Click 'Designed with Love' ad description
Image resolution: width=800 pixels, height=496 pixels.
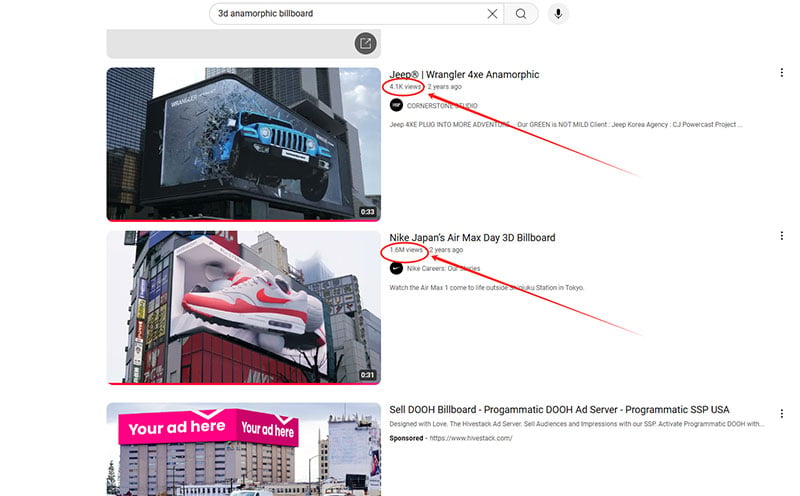coord(577,424)
